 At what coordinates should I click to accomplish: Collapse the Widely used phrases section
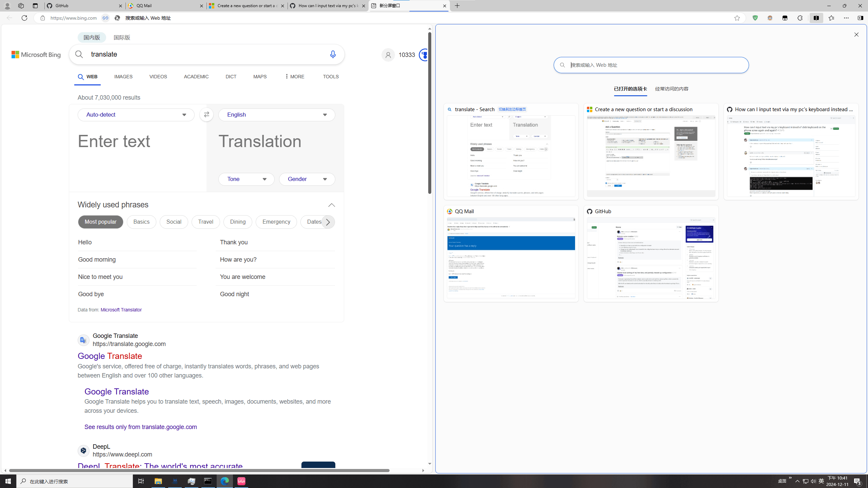pyautogui.click(x=331, y=205)
